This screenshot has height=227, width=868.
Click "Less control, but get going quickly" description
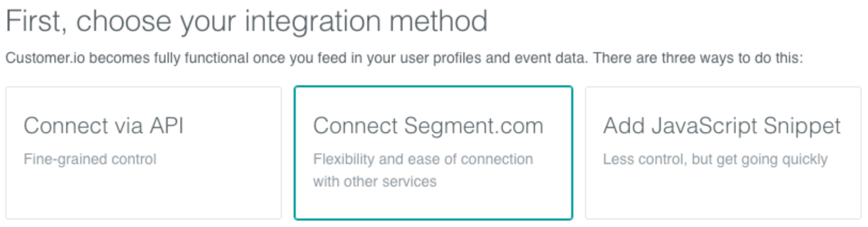pyautogui.click(x=715, y=159)
